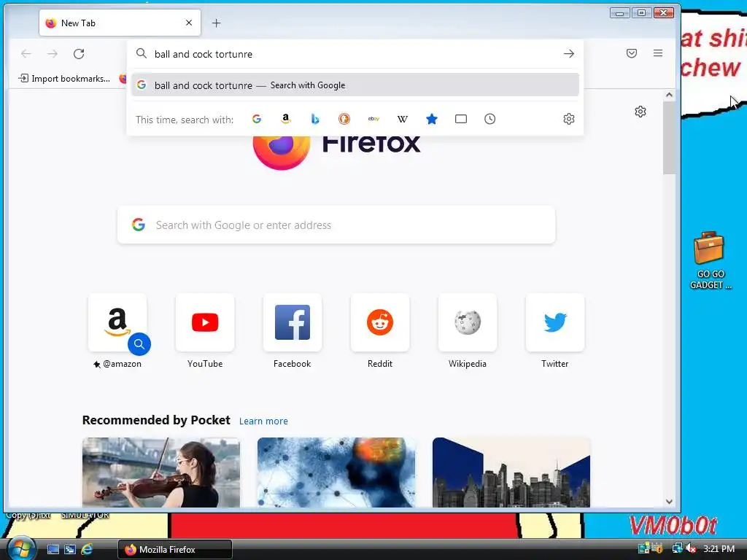Screen dimensions: 747x560
Task: Submit the address bar query with the arrow
Action: coord(569,54)
